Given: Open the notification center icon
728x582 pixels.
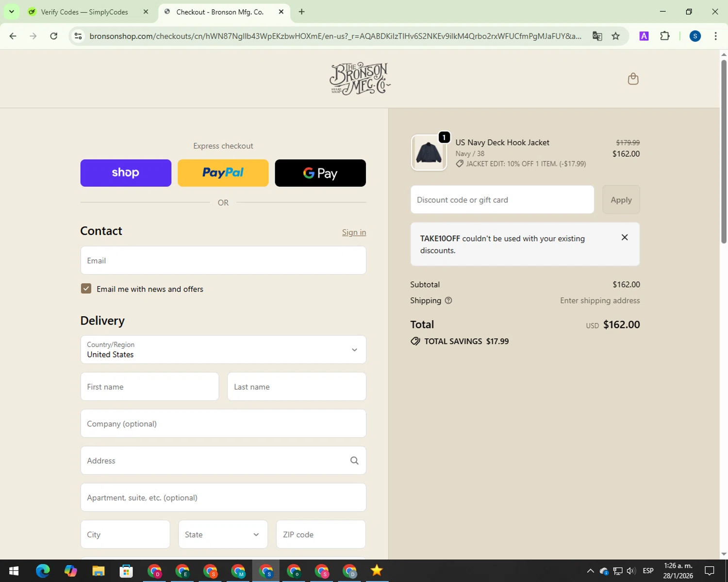Looking at the screenshot, I should point(710,571).
